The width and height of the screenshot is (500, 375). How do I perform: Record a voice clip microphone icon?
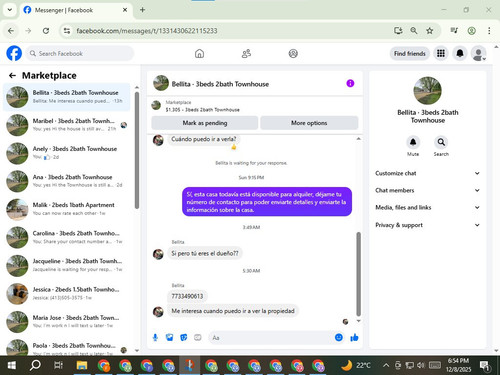[155, 338]
